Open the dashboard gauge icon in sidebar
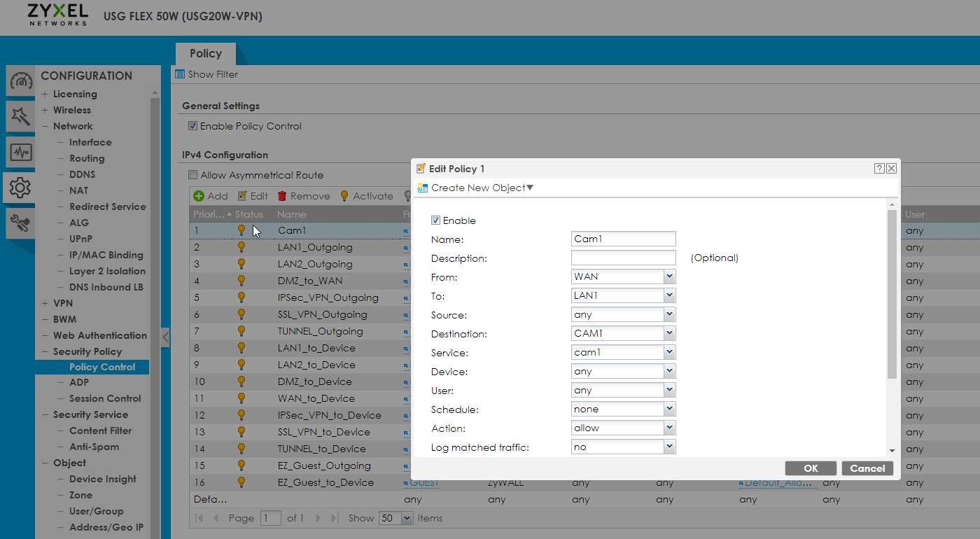The width and height of the screenshot is (980, 539). tap(20, 81)
